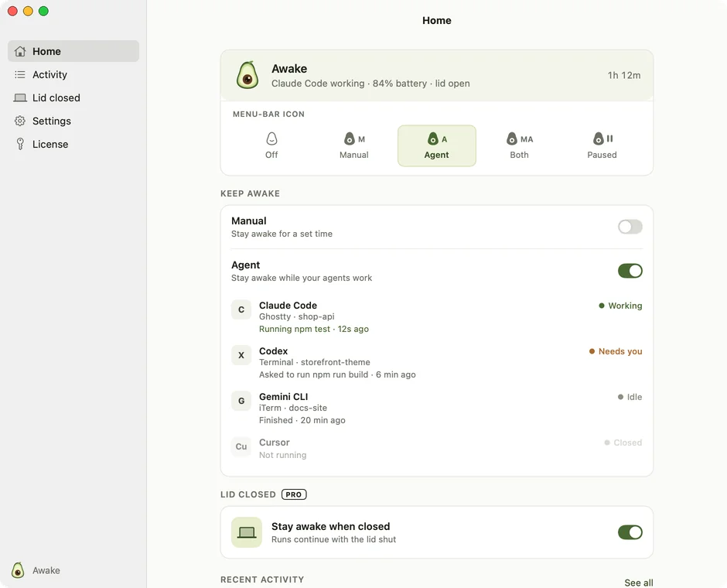727x588 pixels.
Task: Open the License sidebar section
Action: point(73,144)
